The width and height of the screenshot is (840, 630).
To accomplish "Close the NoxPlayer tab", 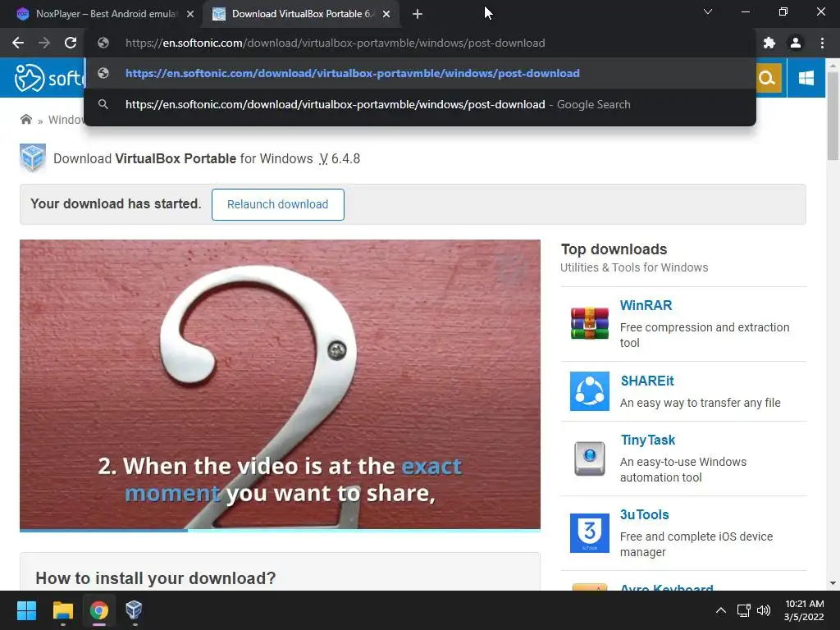I will pos(190,14).
